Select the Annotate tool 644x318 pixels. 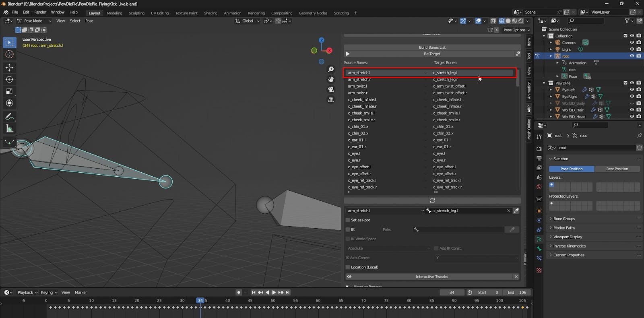[x=9, y=117]
